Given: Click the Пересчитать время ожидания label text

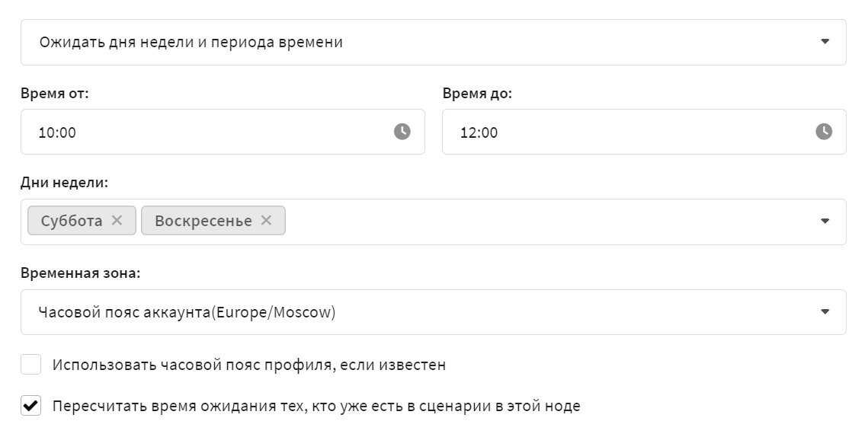Looking at the screenshot, I should [316, 406].
